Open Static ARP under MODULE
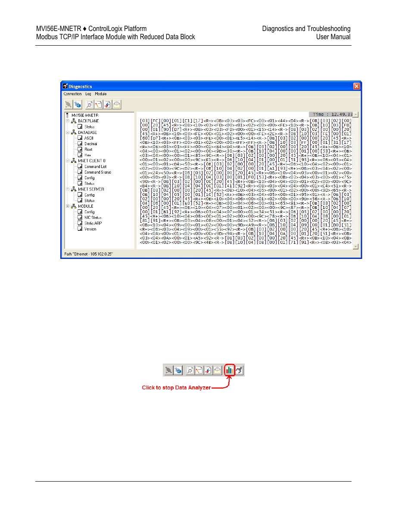Image resolution: width=411 pixels, height=532 pixels. (x=93, y=223)
